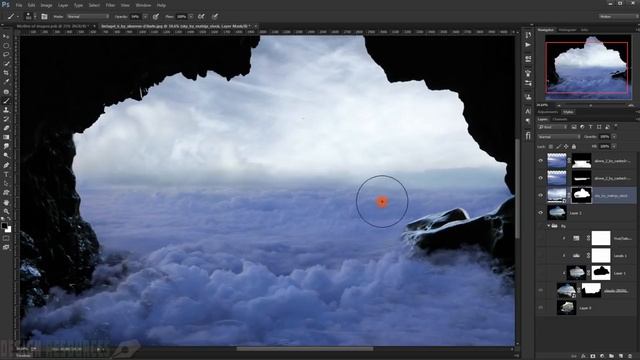The image size is (640, 360).
Task: Switch to the first document tab
Action: pos(53,26)
